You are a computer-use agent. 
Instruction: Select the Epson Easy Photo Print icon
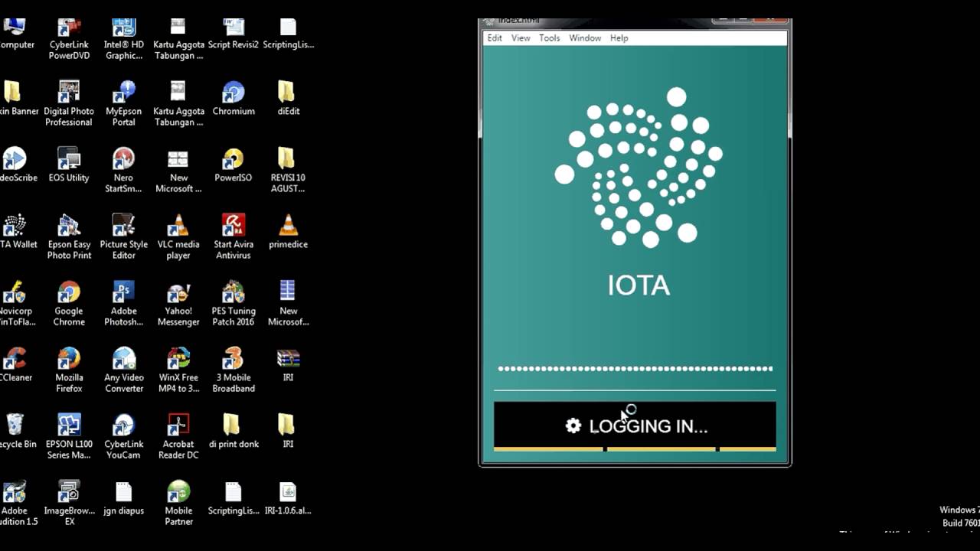point(69,236)
